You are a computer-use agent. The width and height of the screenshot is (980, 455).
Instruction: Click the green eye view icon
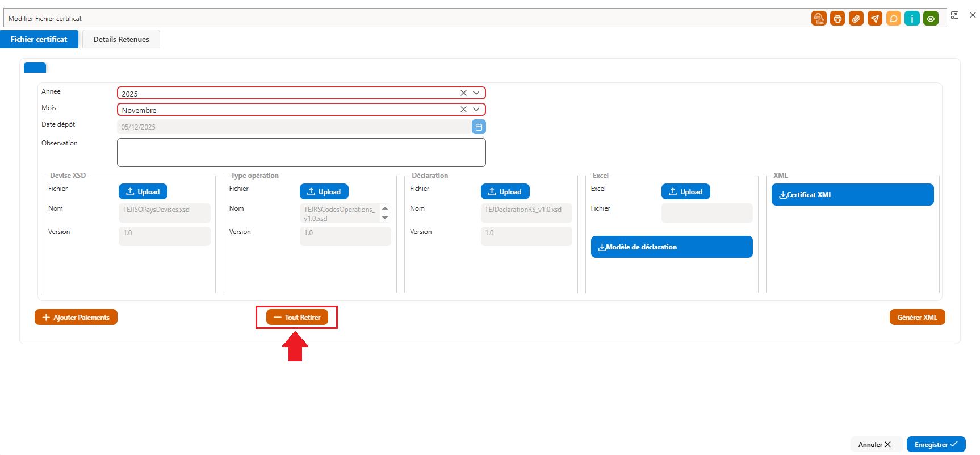(x=931, y=19)
